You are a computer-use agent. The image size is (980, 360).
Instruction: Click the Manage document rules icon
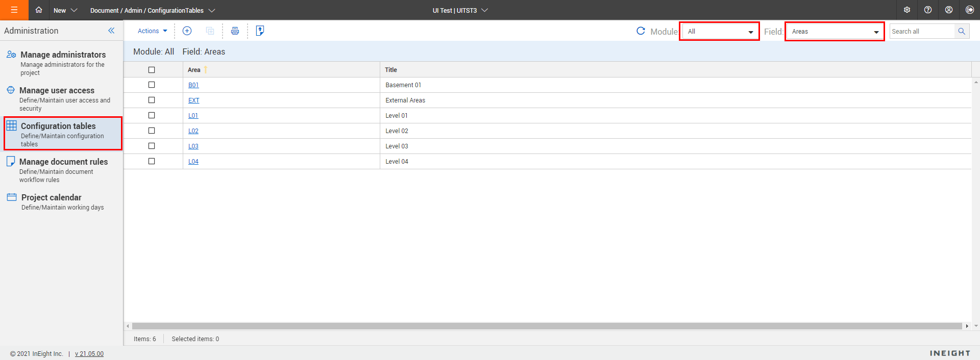pos(11,161)
